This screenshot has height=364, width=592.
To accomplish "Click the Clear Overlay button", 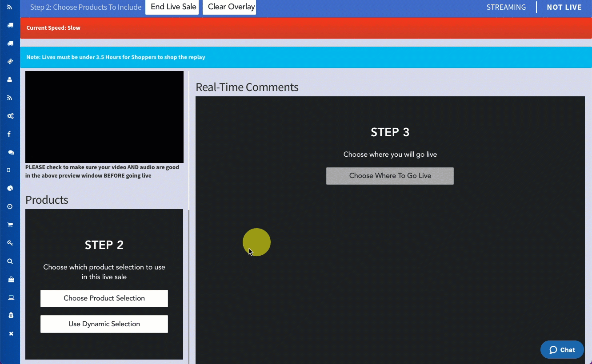I will (x=229, y=7).
